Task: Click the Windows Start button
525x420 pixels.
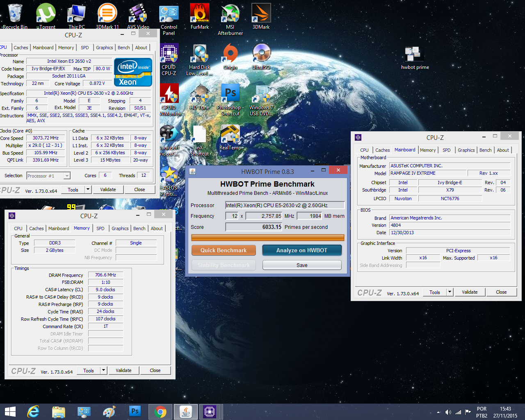Action: [x=10, y=412]
